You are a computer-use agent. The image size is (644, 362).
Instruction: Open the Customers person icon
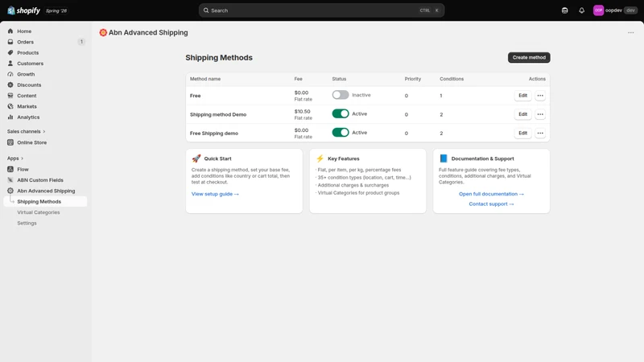(10, 64)
